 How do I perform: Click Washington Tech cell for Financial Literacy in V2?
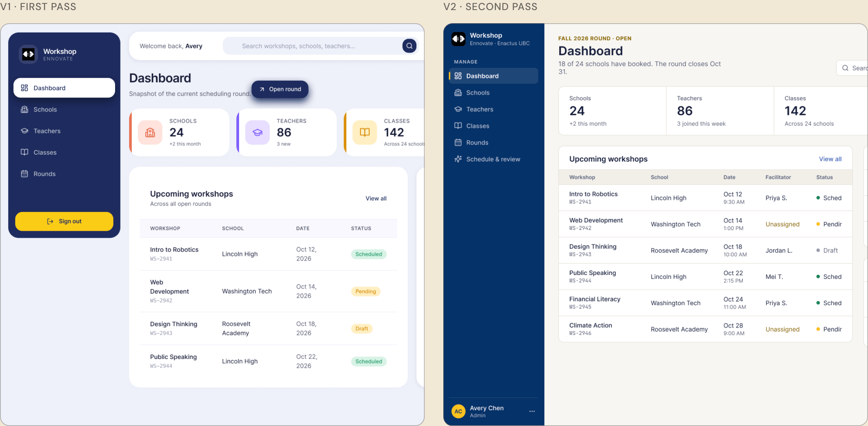pos(675,303)
